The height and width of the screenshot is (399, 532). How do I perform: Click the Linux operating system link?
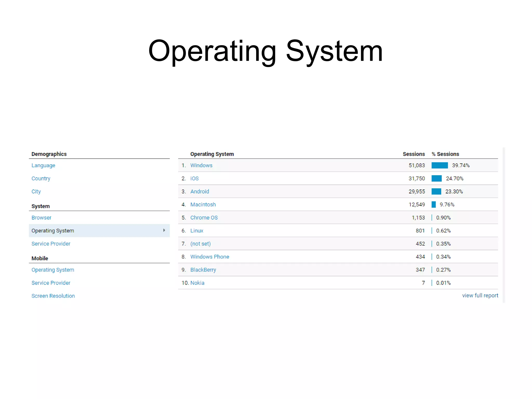(x=197, y=231)
